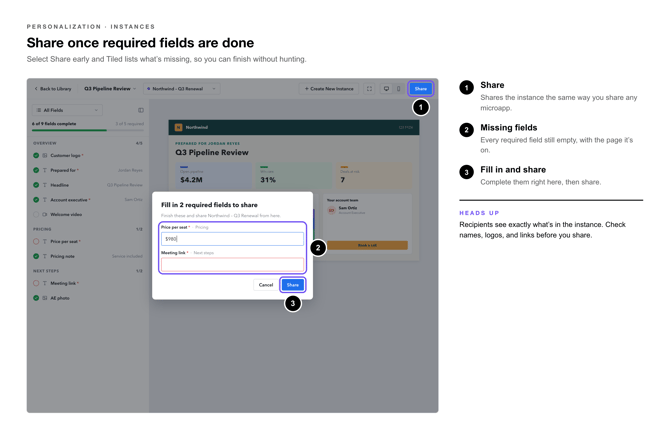Click the 'Fill in and share' heading in steps list
The width and height of the screenshot is (670, 430).
coord(513,170)
